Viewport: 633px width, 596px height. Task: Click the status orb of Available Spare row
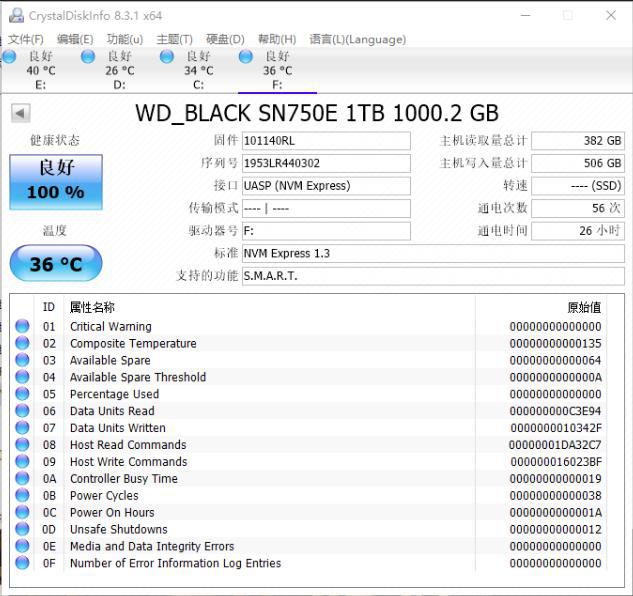coord(22,360)
